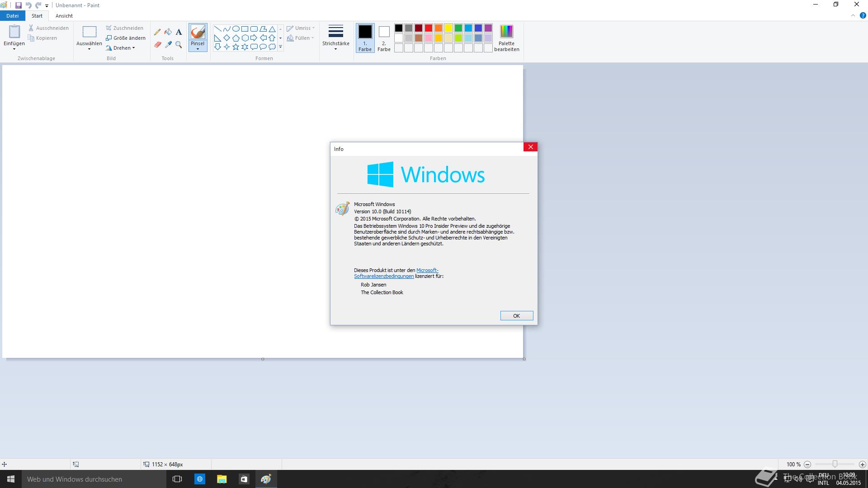
Task: Open Palette bearbeiten color editor
Action: tap(506, 38)
